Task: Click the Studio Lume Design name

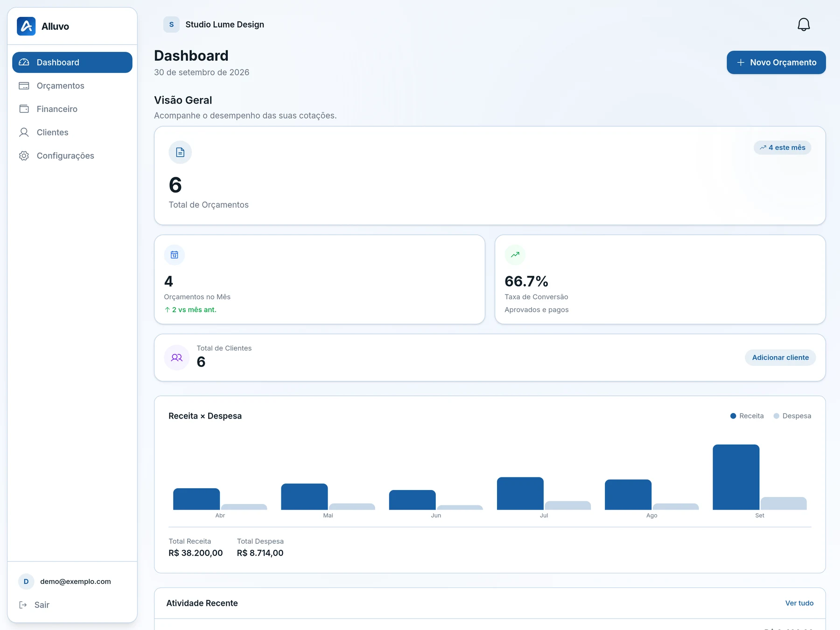Action: click(x=224, y=24)
